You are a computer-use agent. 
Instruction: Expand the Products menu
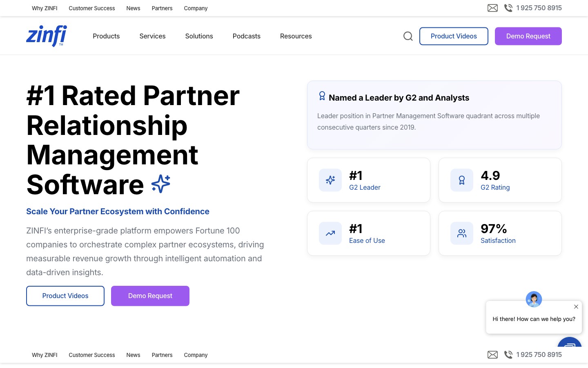click(106, 36)
